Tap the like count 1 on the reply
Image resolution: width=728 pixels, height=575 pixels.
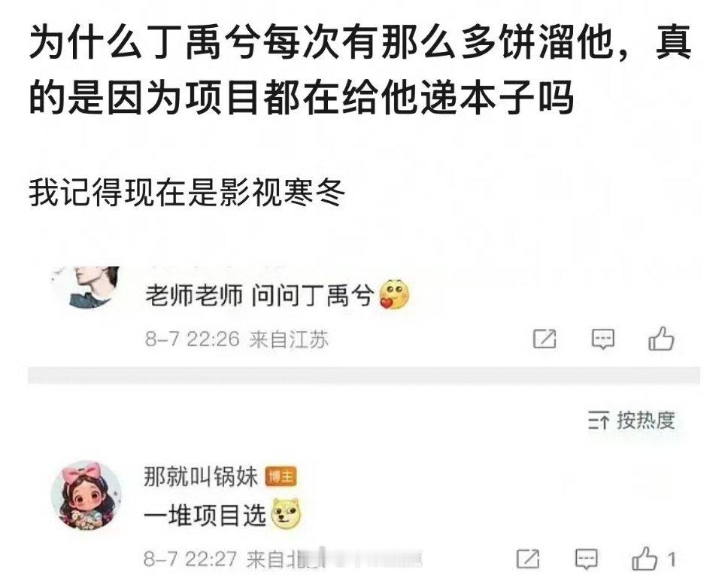coord(671,559)
